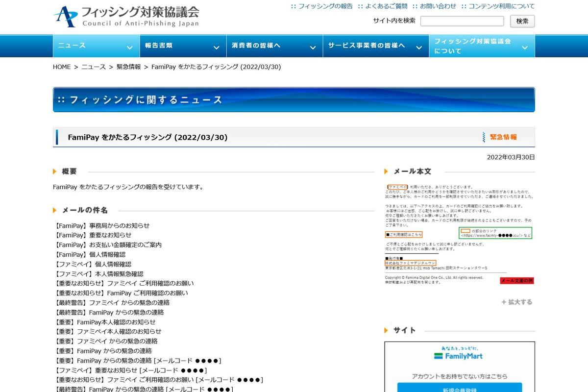Open the ニュース menu
Viewport: 588px width, 392px height.
(x=96, y=46)
